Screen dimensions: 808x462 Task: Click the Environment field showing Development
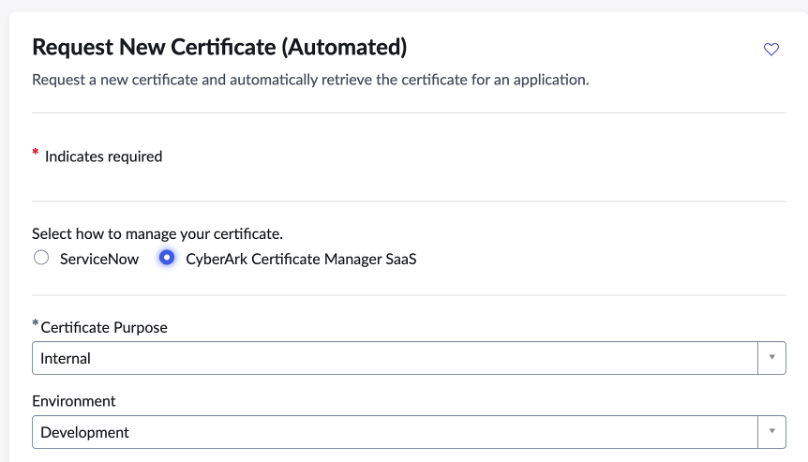pyautogui.click(x=409, y=432)
